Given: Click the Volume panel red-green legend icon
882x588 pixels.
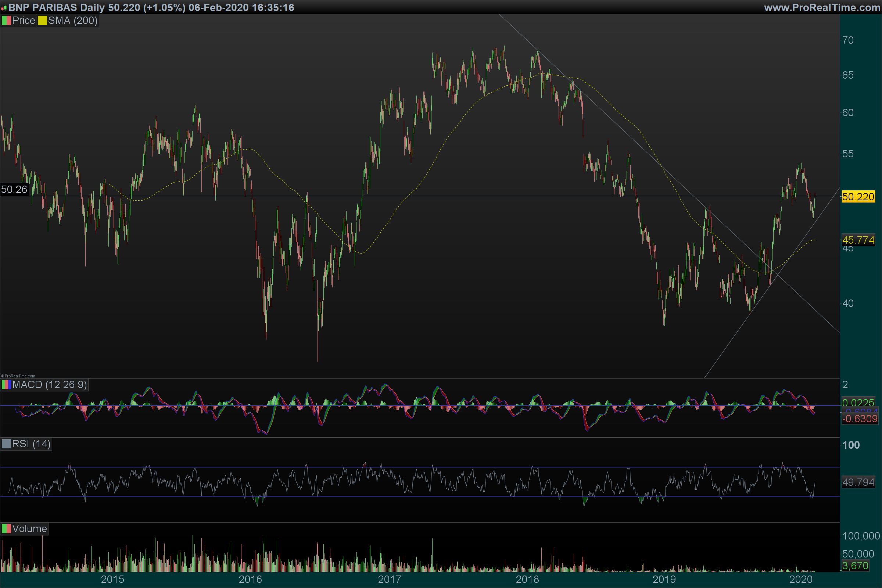Looking at the screenshot, I should tap(6, 529).
